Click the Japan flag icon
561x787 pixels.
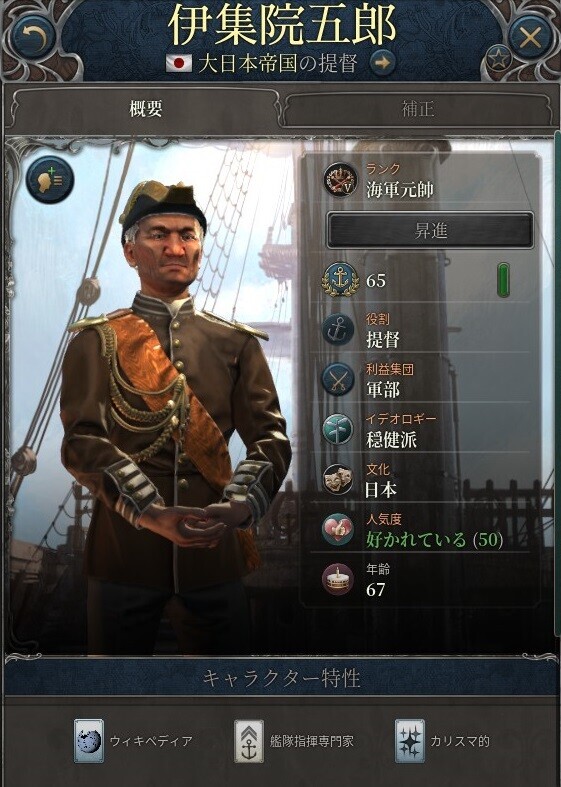click(179, 63)
